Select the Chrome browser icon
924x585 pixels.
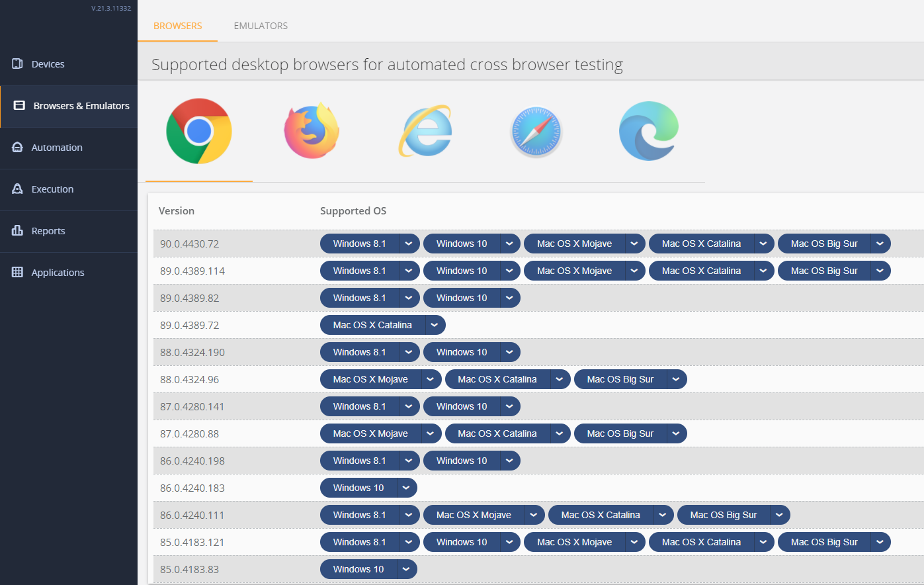(x=199, y=131)
